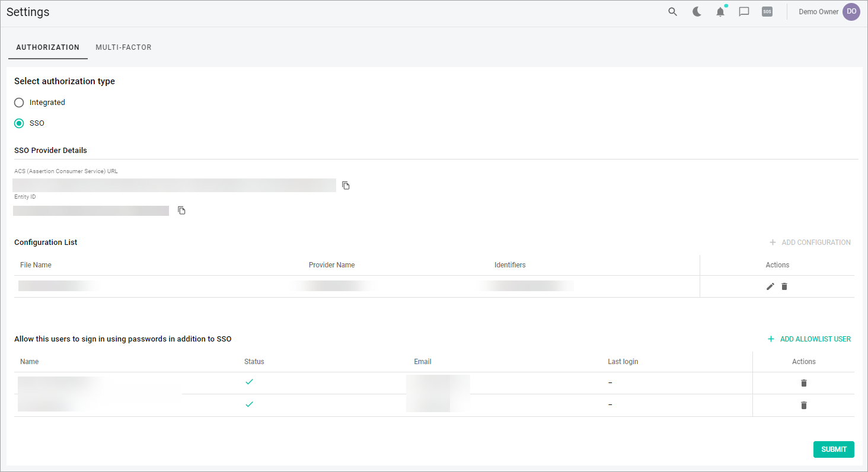Screen dimensions: 868x472
Task: Delete the second allowlist user
Action: [x=804, y=406]
